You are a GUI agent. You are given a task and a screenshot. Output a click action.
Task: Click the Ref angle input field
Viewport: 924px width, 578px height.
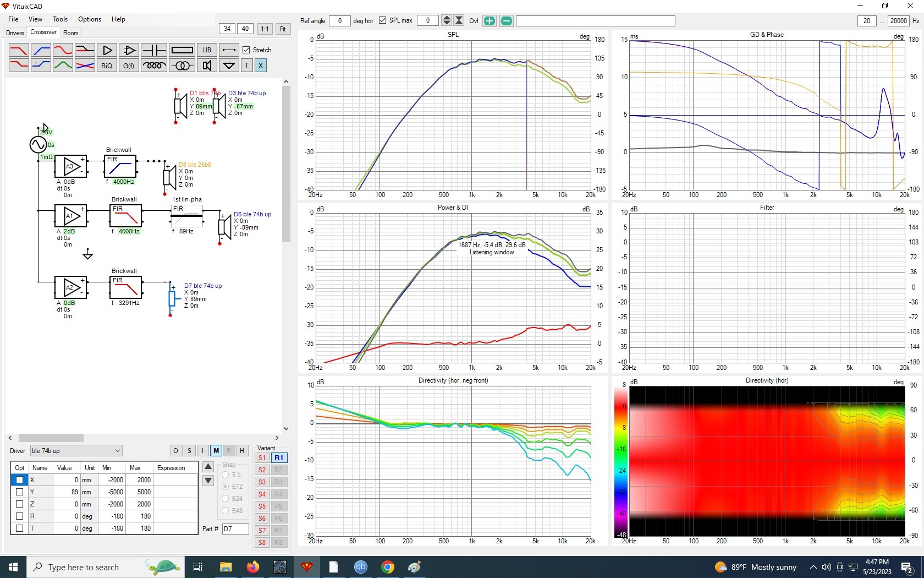click(340, 21)
